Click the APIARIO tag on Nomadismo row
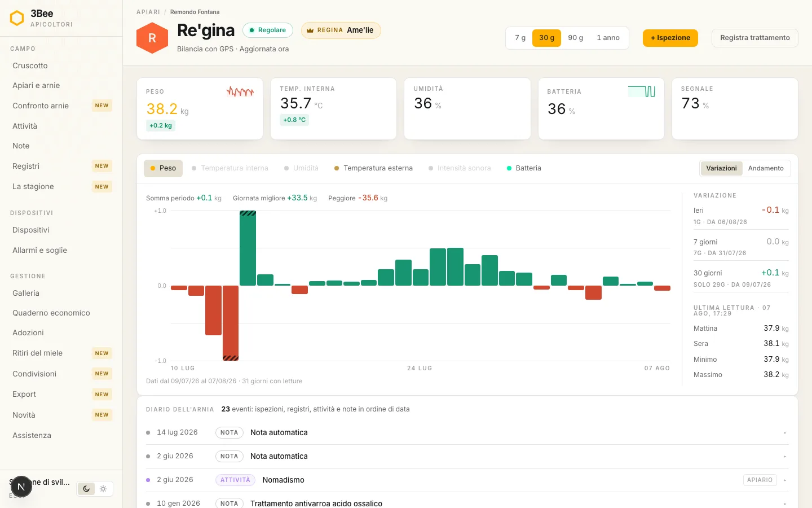Viewport: 812px width, 508px height. tap(760, 480)
